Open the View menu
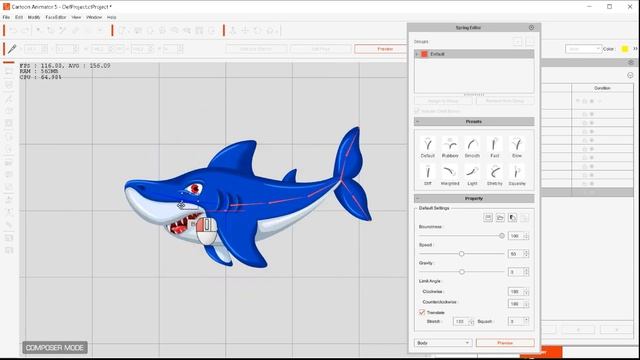This screenshot has width=640, height=360. click(x=76, y=18)
